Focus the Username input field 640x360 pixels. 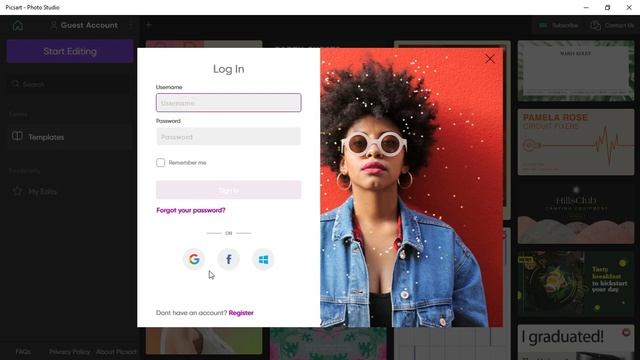[229, 102]
